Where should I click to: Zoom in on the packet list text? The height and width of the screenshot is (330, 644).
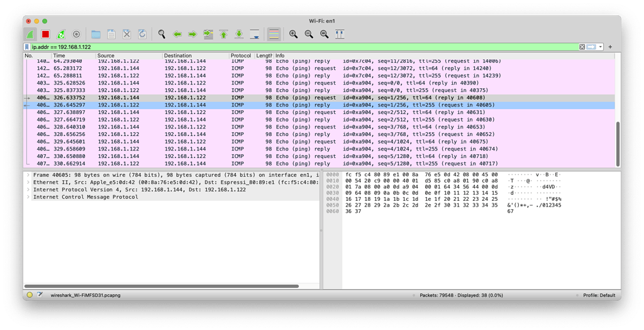[293, 34]
